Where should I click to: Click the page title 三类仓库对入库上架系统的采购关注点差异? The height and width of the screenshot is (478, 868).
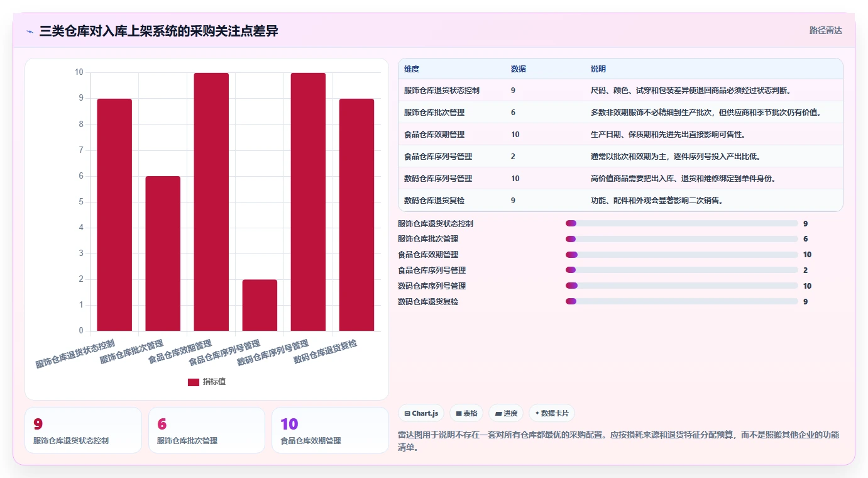(x=158, y=31)
